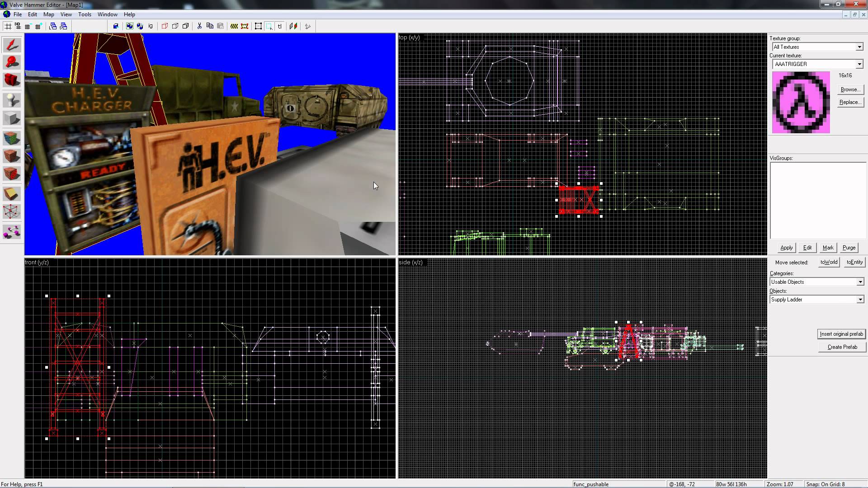Open the Categories Usable Objects dropdown
The width and height of the screenshot is (868, 488).
click(860, 282)
